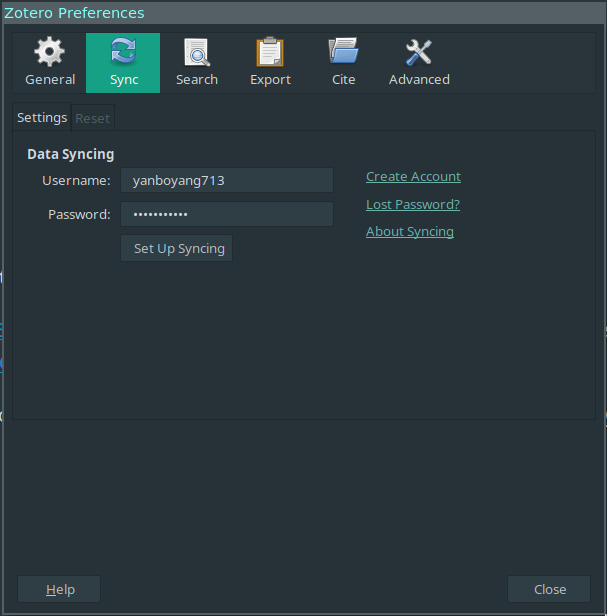Open the Cite preferences pane

pos(343,63)
